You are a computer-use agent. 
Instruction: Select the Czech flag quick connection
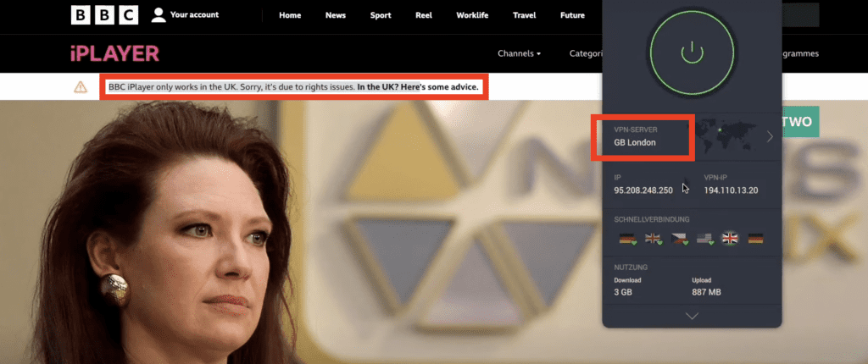679,239
